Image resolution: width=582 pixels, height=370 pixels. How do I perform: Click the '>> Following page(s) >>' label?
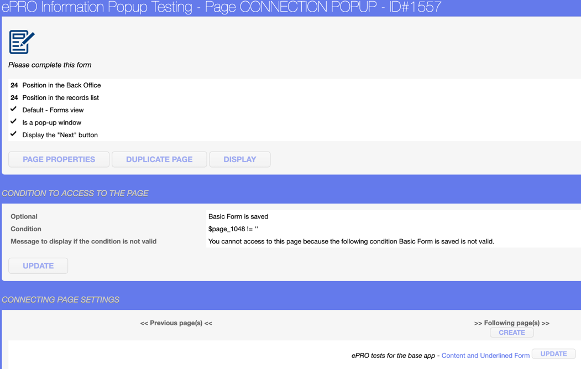(x=512, y=323)
